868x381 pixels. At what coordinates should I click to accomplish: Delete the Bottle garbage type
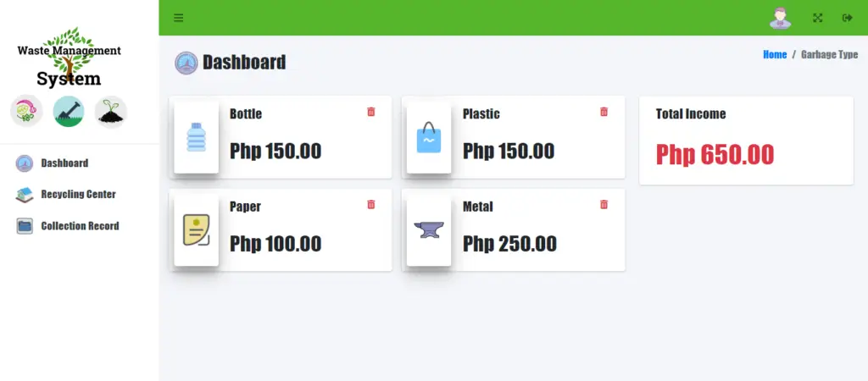tap(371, 112)
